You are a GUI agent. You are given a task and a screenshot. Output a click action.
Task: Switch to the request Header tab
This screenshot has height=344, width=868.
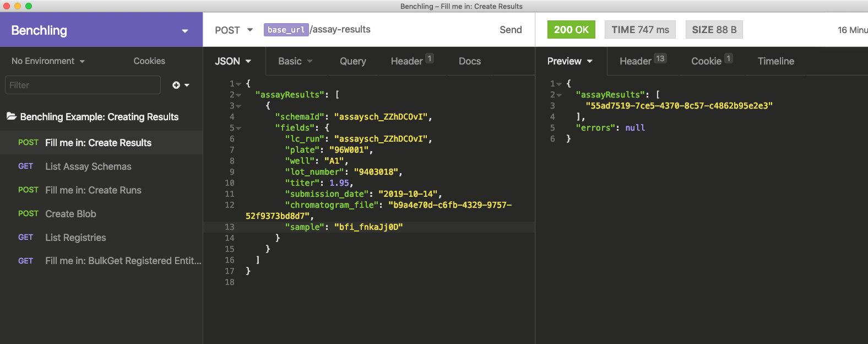[412, 61]
